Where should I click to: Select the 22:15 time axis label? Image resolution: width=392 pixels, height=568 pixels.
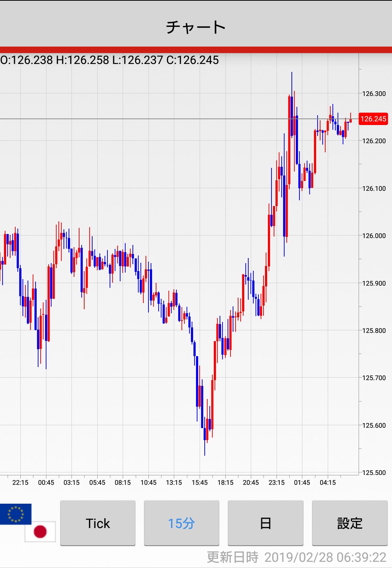pyautogui.click(x=20, y=483)
